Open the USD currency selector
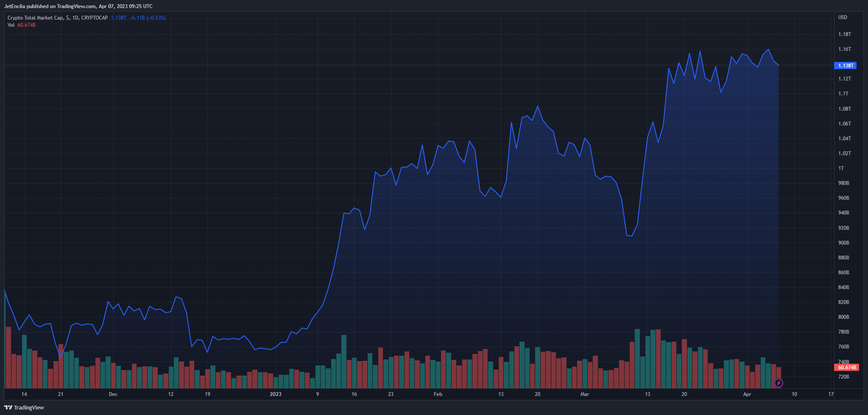868x415 pixels. 843,17
